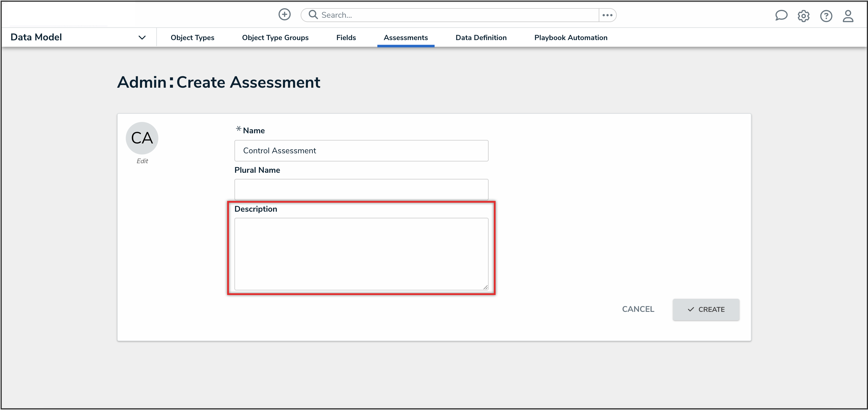Click the search magnifier icon
The image size is (868, 410).
click(313, 15)
